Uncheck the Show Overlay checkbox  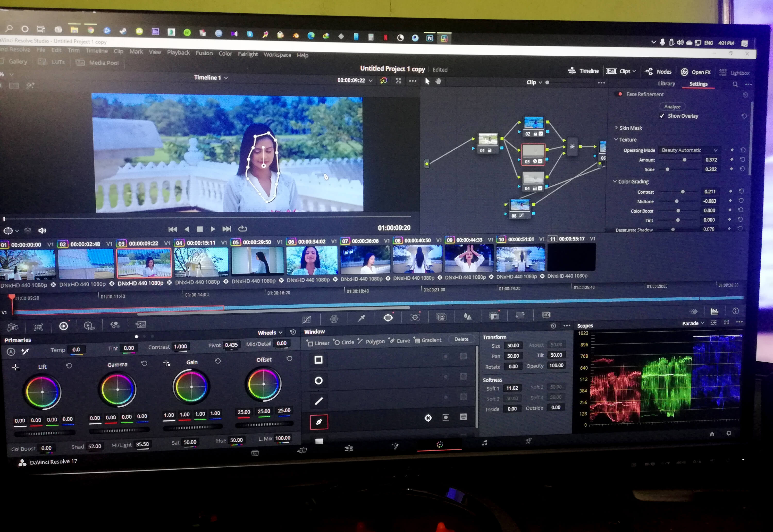[x=662, y=116]
